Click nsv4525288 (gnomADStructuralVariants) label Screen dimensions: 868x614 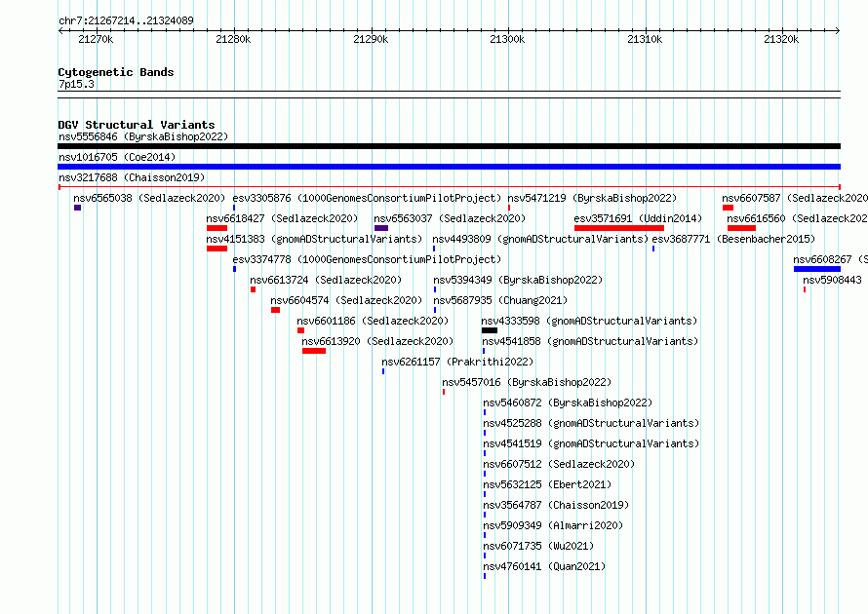592,423
